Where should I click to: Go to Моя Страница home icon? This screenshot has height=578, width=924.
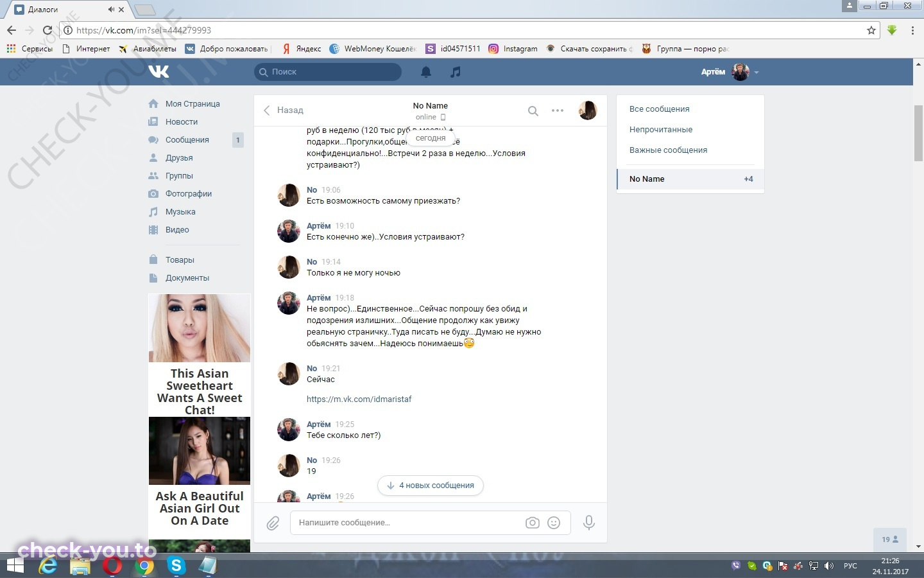(x=153, y=103)
